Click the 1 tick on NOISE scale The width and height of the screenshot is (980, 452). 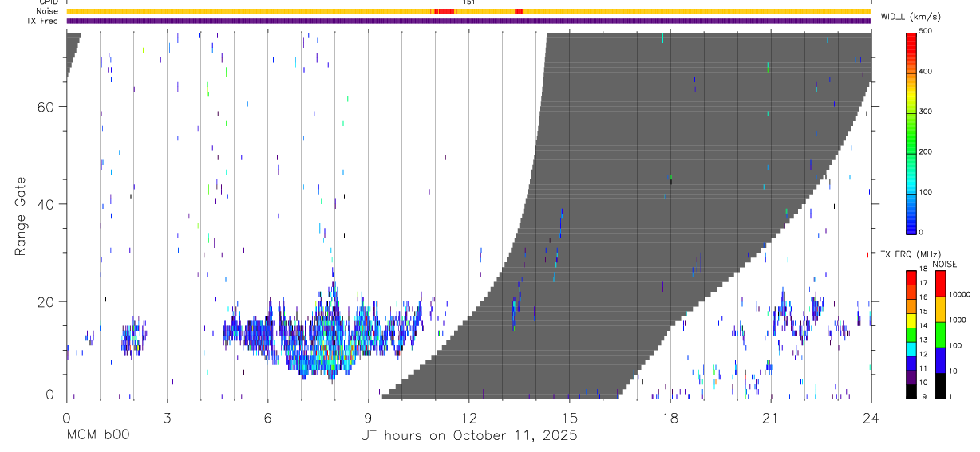coord(951,396)
